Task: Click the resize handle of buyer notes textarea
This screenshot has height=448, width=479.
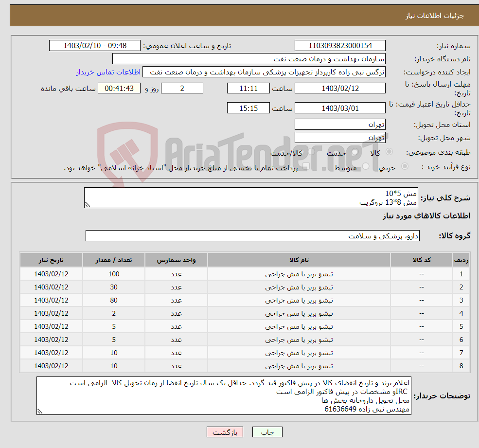Action: point(40,412)
